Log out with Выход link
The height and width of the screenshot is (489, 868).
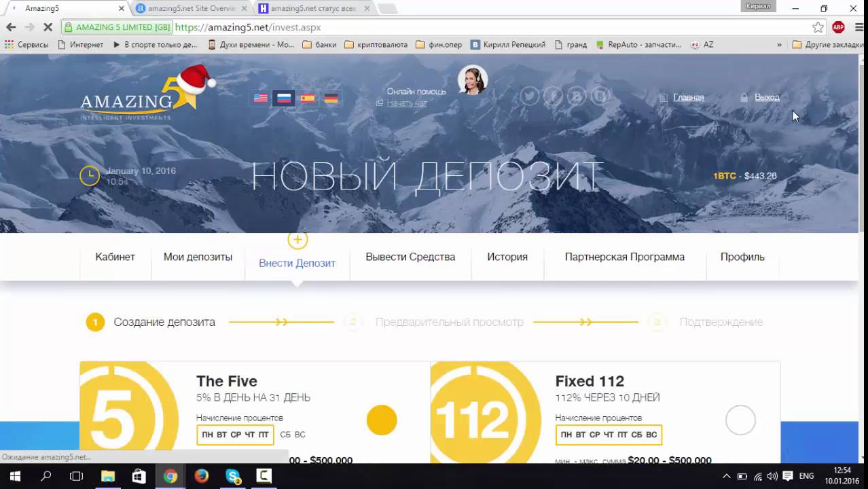coord(767,97)
